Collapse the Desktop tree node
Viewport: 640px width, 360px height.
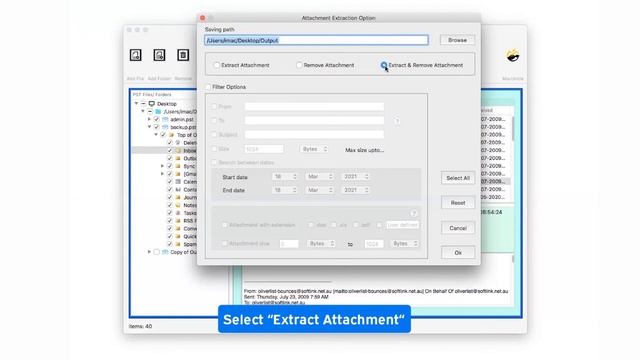point(136,104)
